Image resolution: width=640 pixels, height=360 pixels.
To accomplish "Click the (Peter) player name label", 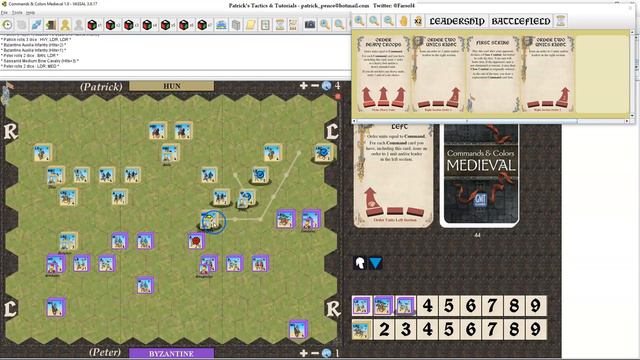I will click(x=105, y=352).
